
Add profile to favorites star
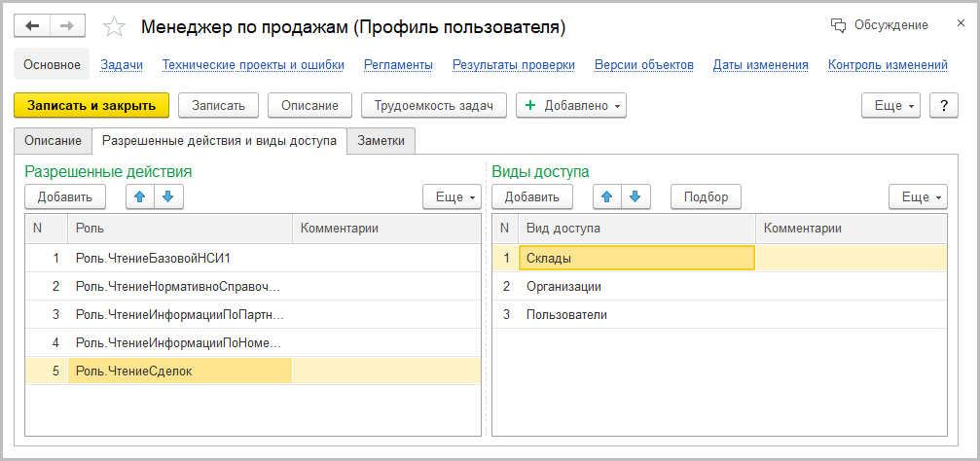click(x=114, y=26)
